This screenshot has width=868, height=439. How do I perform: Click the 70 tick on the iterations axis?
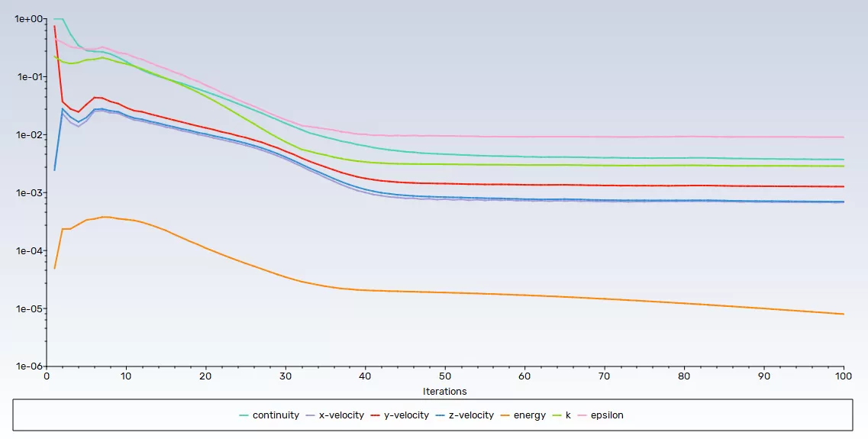tap(605, 376)
